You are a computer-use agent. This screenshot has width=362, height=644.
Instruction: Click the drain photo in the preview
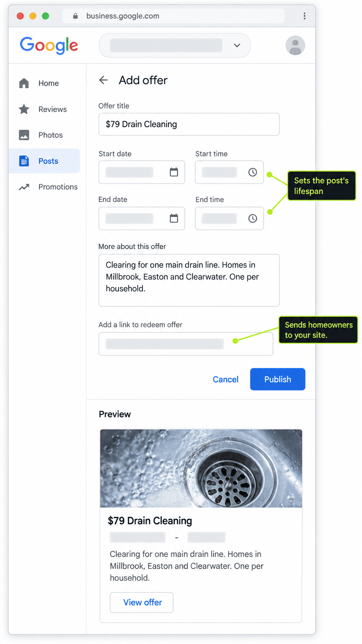coord(201,468)
